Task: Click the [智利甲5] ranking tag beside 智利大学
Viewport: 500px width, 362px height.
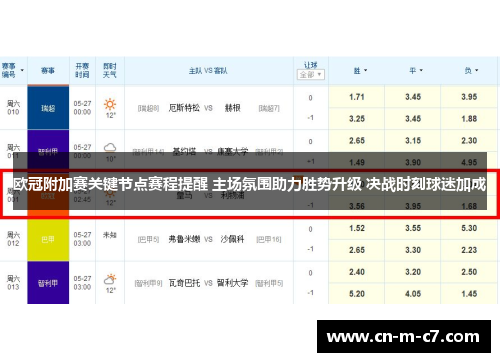Action: click(x=269, y=283)
